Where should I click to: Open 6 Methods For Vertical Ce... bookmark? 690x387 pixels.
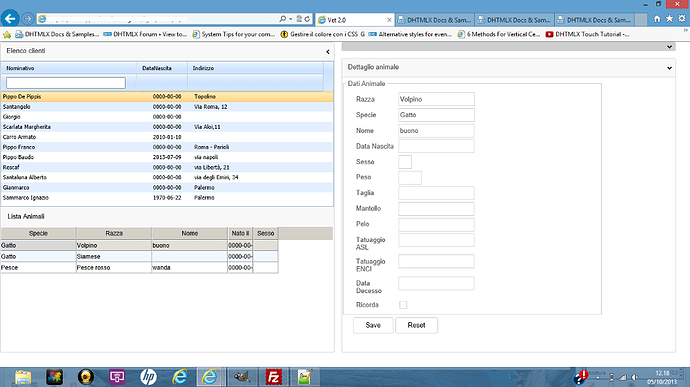[499, 34]
